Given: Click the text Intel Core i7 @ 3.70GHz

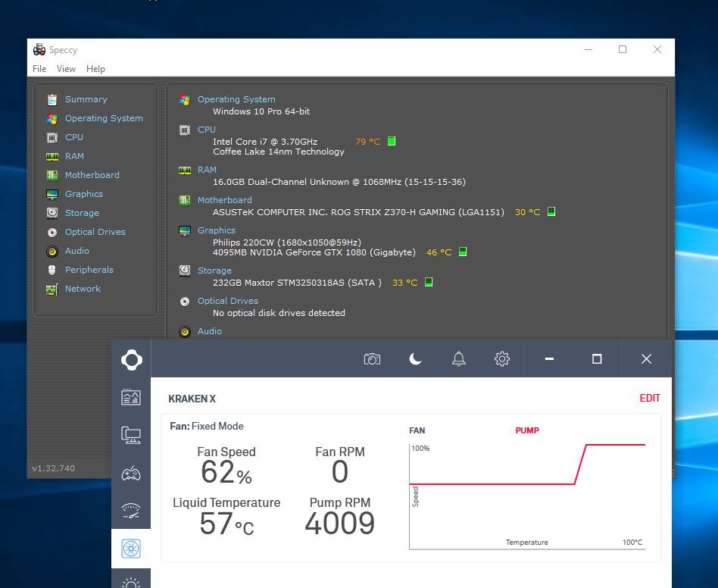Looking at the screenshot, I should pyautogui.click(x=265, y=142).
